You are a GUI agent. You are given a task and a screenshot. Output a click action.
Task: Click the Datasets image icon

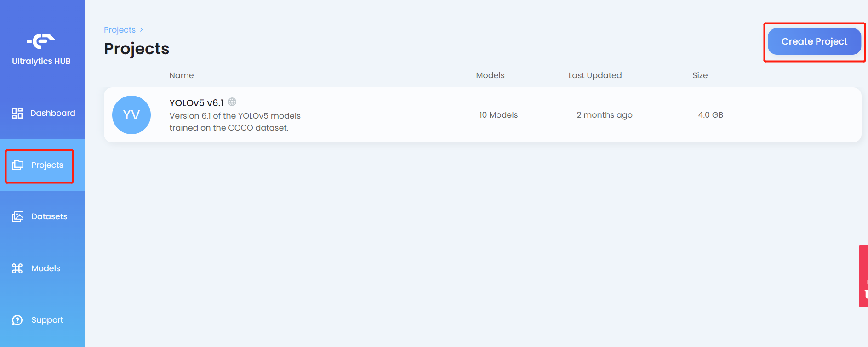[17, 216]
